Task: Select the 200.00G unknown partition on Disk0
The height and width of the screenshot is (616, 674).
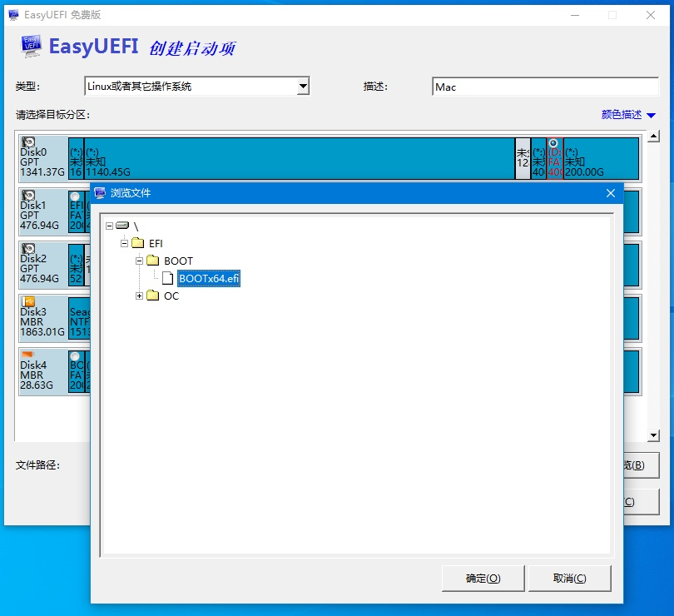Action: [x=601, y=158]
